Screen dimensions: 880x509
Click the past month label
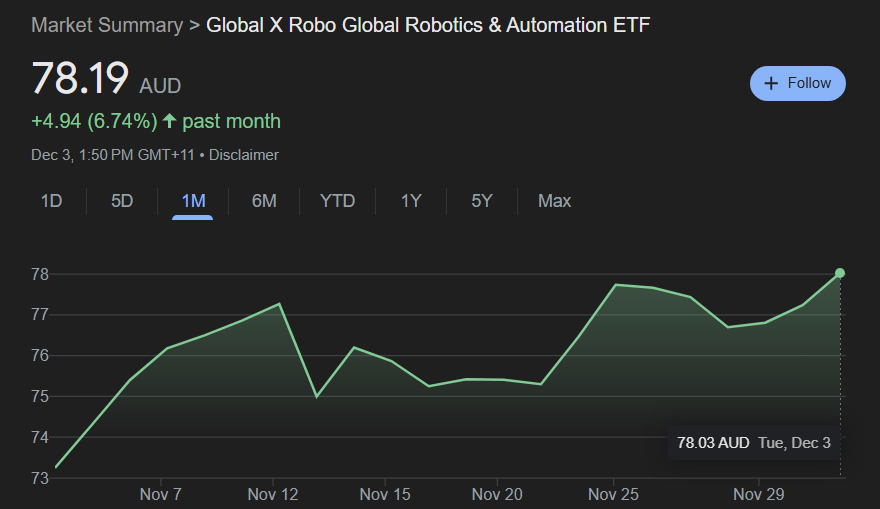231,121
